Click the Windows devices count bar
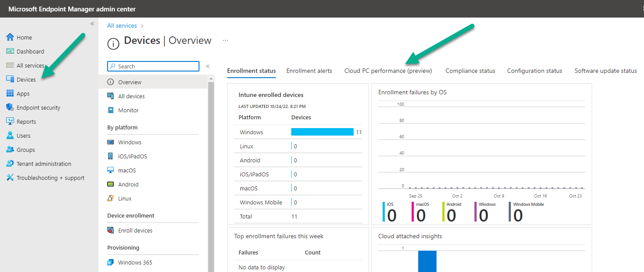Viewport: 644px width, 272px height. [322, 132]
